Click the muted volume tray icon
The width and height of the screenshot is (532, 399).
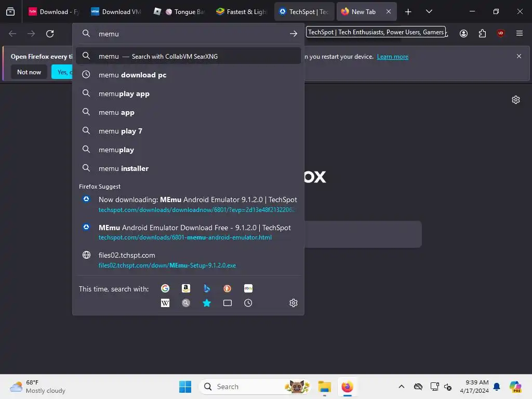(448, 387)
